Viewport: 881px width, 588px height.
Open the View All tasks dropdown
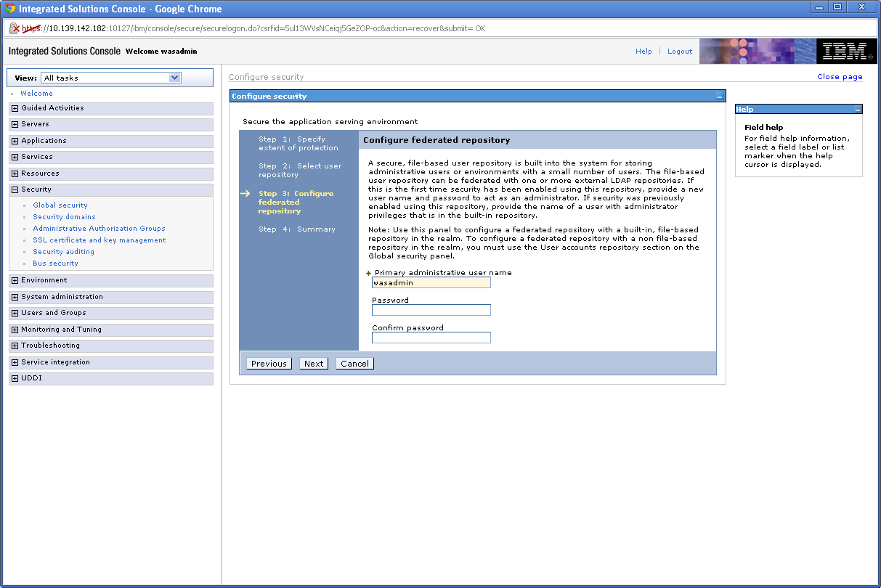(111, 78)
